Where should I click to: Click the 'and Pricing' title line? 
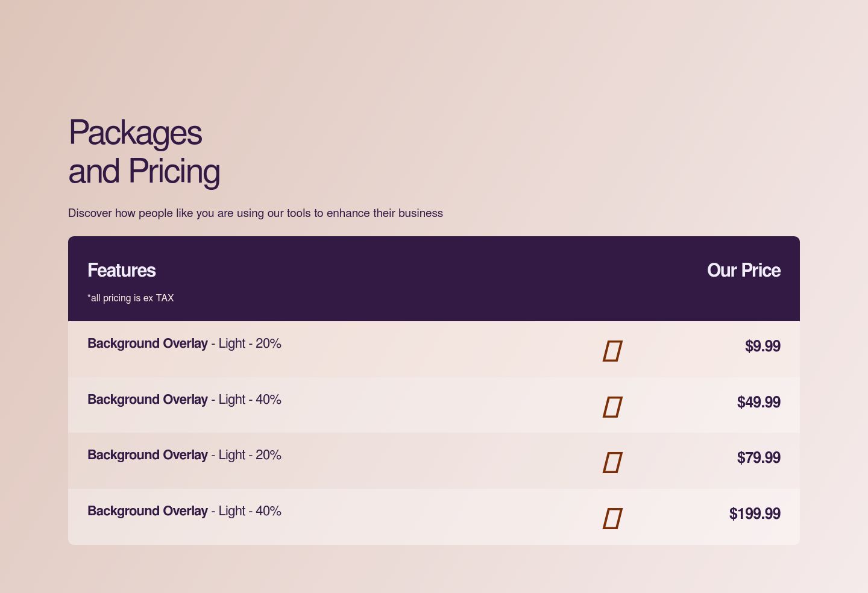(144, 171)
